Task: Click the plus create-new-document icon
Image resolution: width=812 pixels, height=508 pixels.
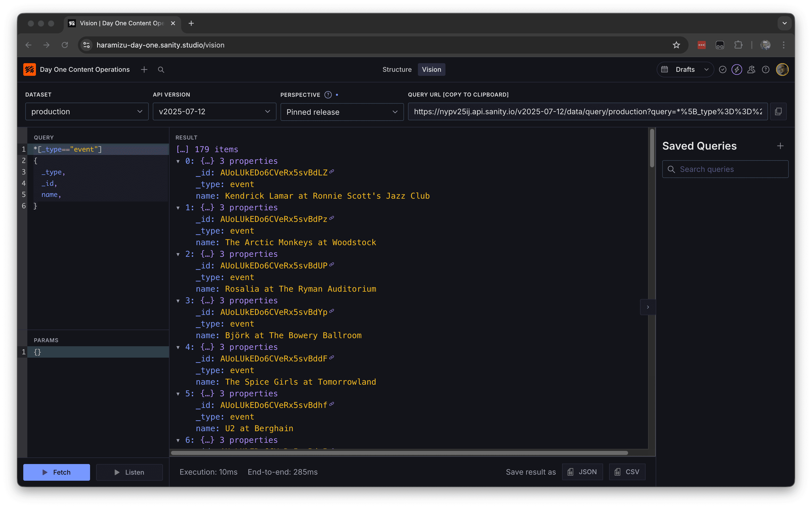Action: point(144,70)
